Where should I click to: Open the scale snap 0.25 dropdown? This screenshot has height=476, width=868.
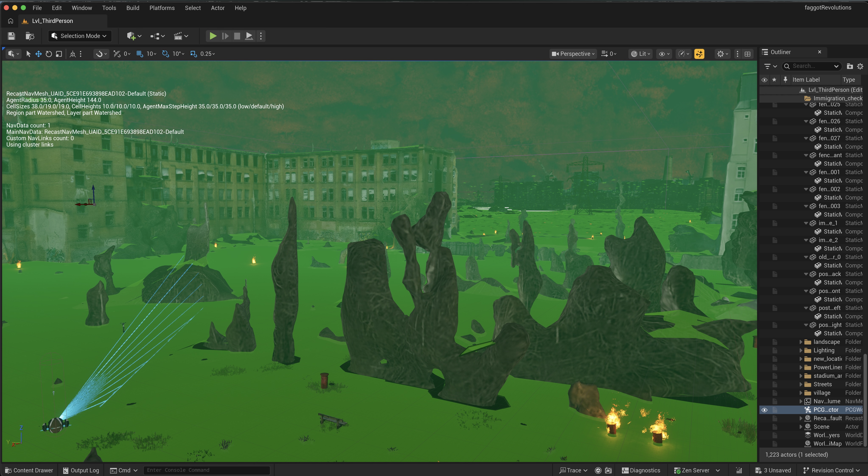click(208, 54)
